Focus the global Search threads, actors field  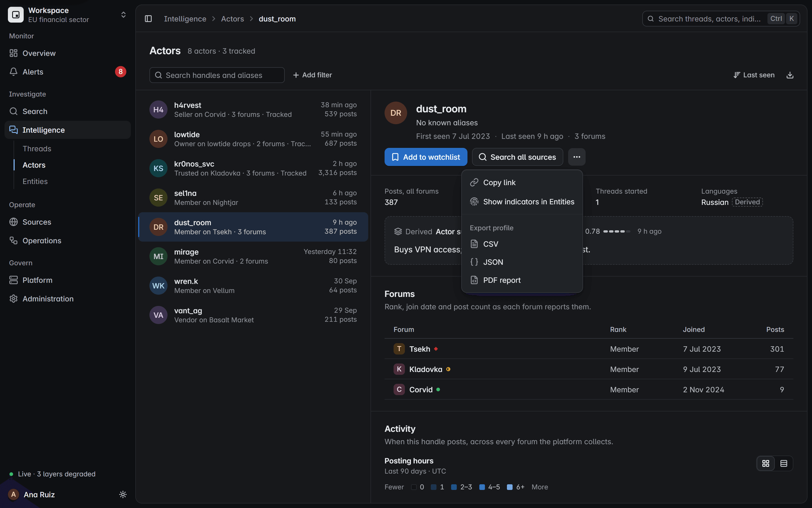[721, 19]
